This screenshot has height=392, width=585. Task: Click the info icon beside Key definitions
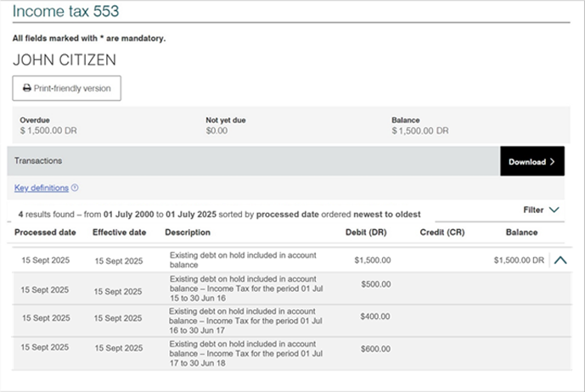pos(75,188)
